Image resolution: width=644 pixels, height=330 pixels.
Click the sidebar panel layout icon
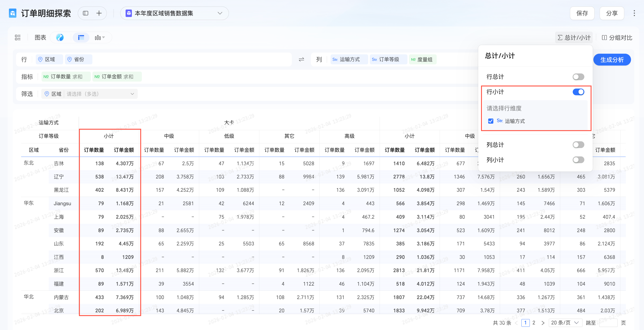pyautogui.click(x=85, y=13)
